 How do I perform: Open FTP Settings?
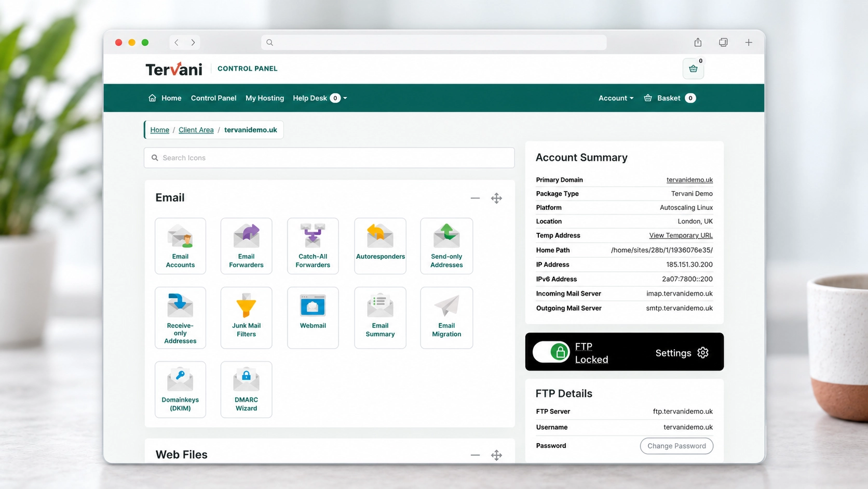click(682, 353)
